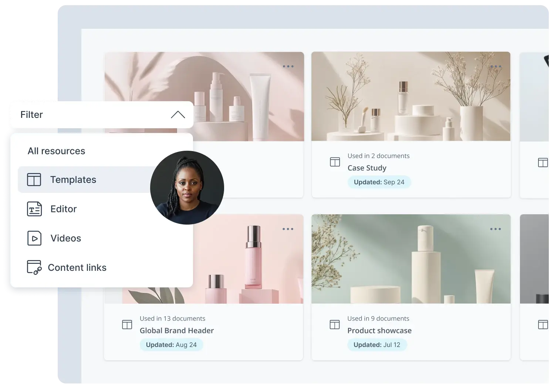Open the overflow menu on the Case Study card
The height and width of the screenshot is (392, 554).
tap(496, 66)
